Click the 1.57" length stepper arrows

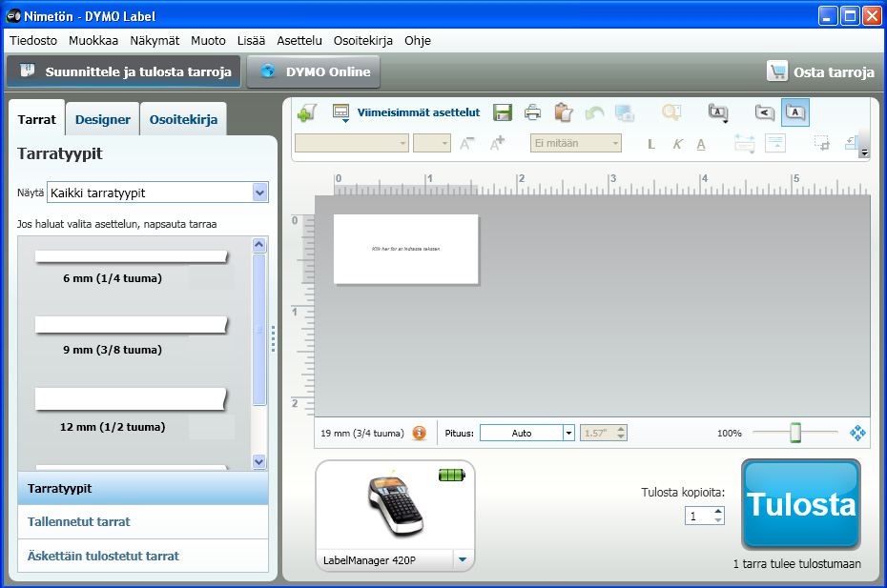[621, 433]
